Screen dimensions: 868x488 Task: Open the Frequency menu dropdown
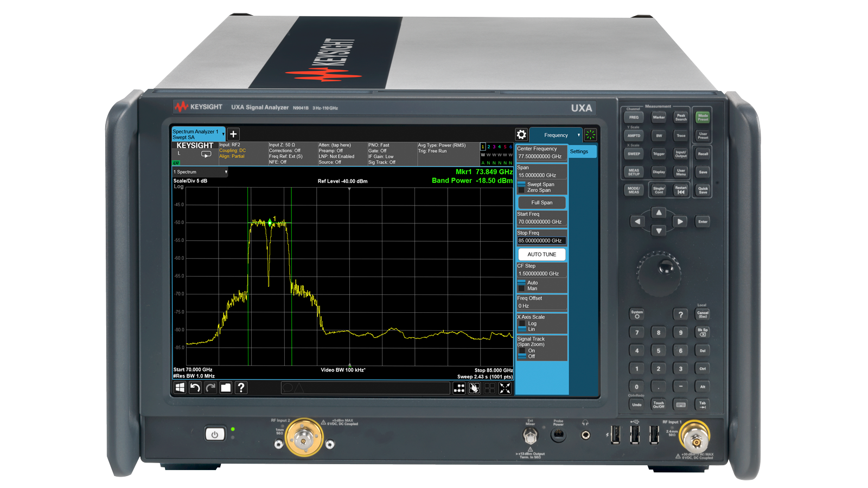[556, 135]
